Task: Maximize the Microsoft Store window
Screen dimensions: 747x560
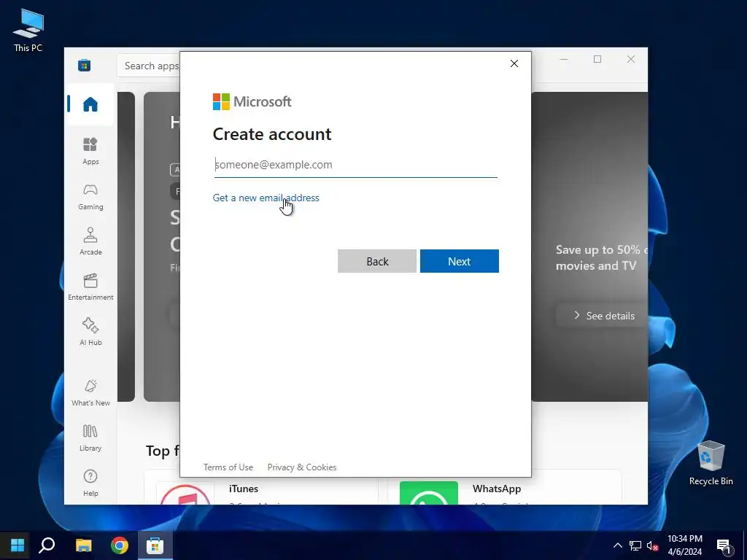Action: click(x=597, y=59)
